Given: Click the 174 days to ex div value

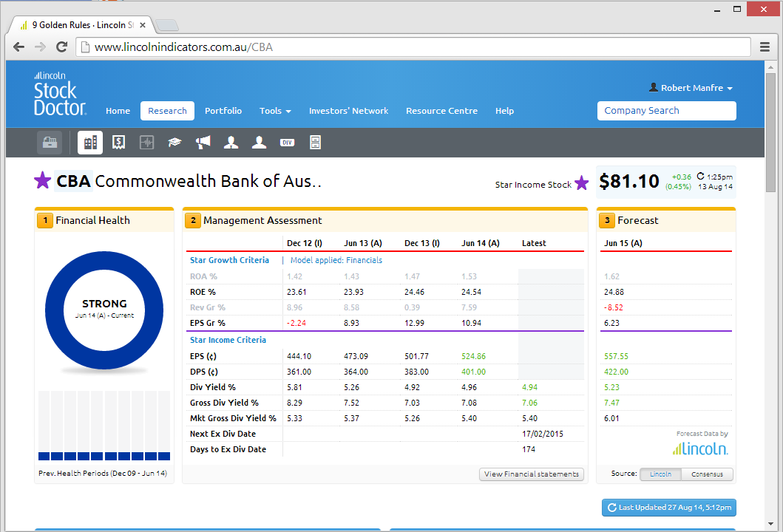Looking at the screenshot, I should coord(529,449).
